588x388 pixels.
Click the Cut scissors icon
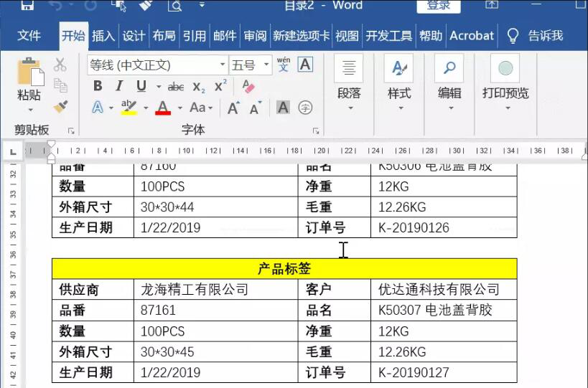[60, 65]
